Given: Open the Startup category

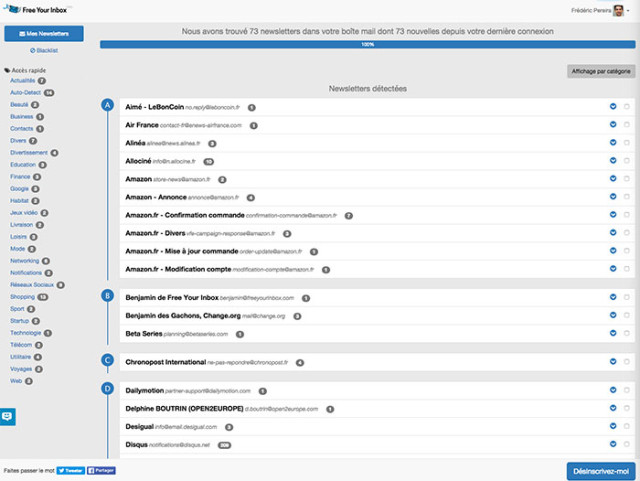Looking at the screenshot, I should pos(20,321).
